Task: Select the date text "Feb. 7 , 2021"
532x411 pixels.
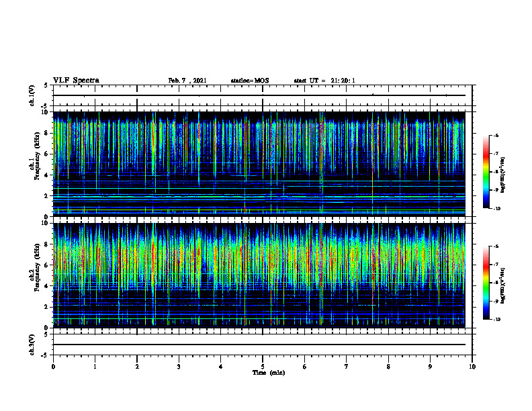Action: point(187,81)
